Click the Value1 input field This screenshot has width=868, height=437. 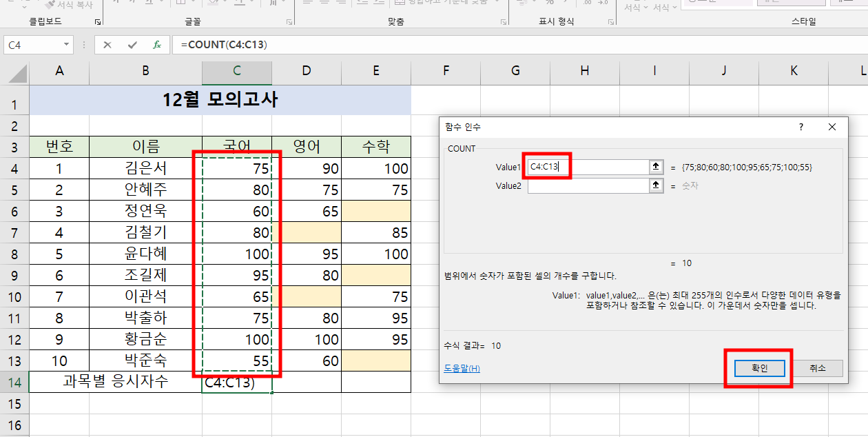pos(588,167)
